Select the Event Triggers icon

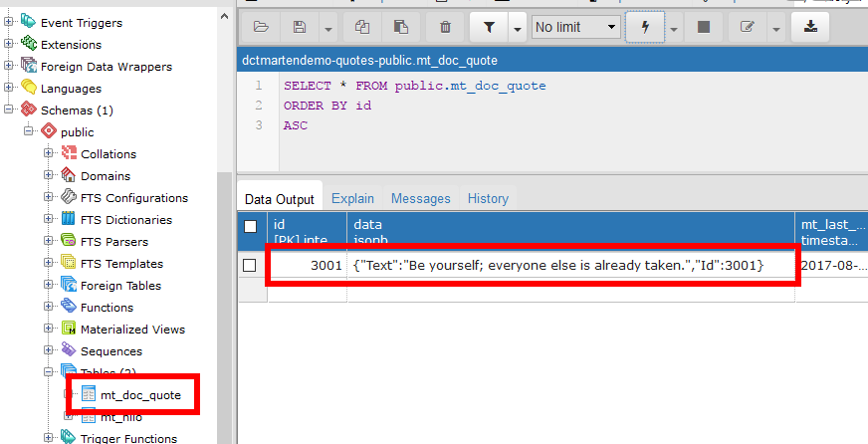point(28,22)
